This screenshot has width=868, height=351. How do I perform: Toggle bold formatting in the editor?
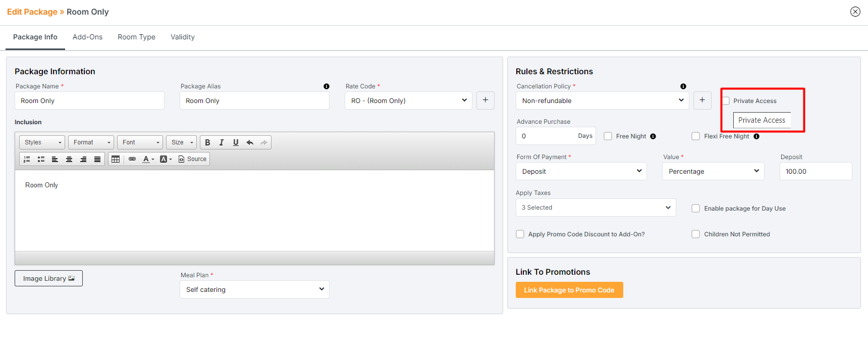(207, 142)
